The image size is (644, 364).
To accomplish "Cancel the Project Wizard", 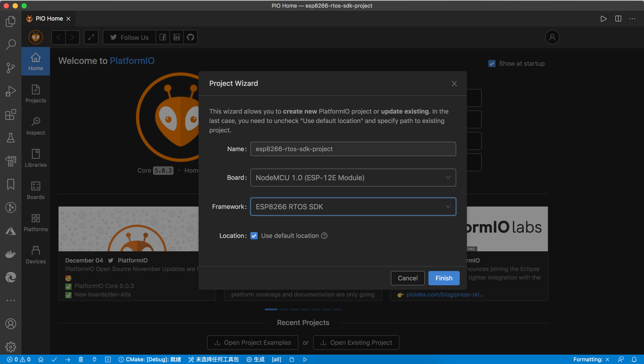I will point(407,278).
